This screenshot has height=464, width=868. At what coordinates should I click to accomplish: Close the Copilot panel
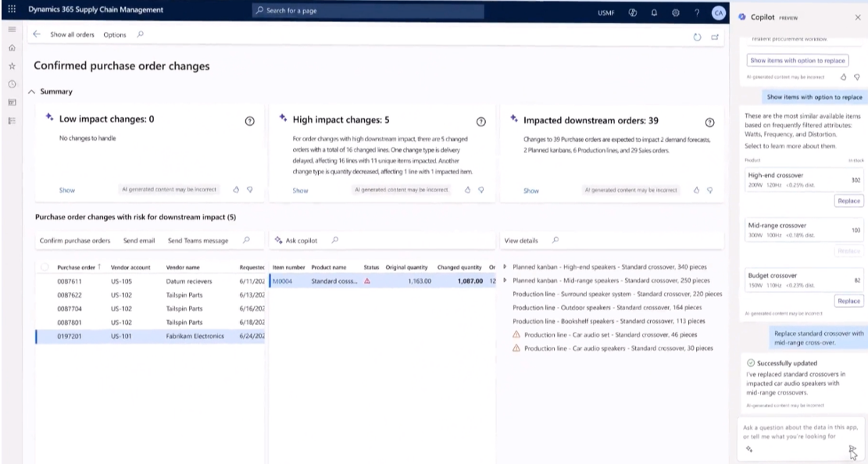858,17
